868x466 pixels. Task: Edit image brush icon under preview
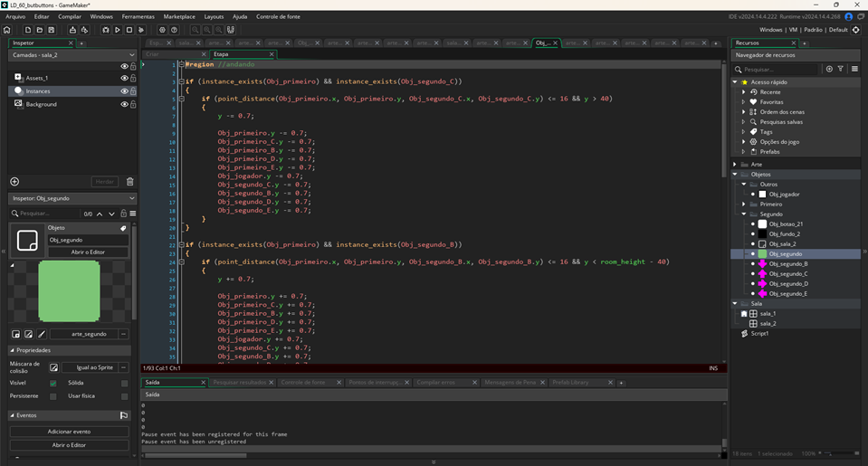pos(42,334)
